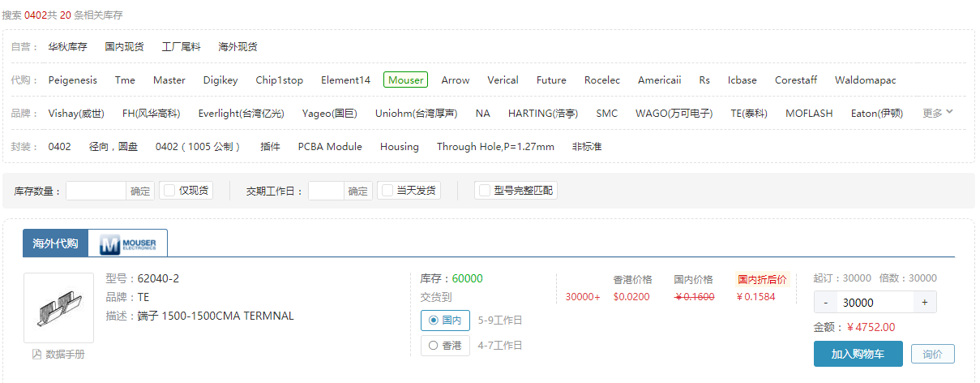The width and height of the screenshot is (980, 383).
Task: Decrease quantity with the minus button
Action: click(x=825, y=303)
